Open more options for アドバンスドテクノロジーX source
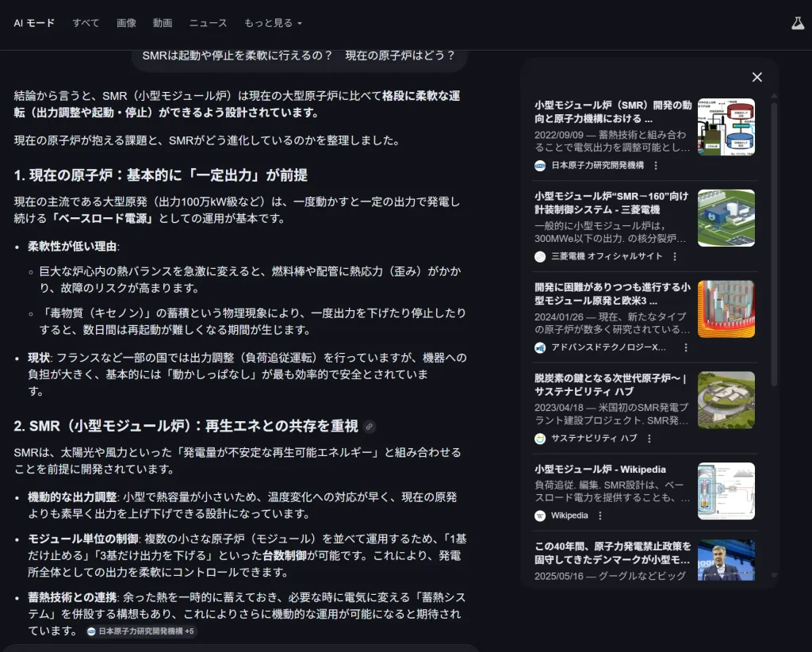 coord(686,347)
